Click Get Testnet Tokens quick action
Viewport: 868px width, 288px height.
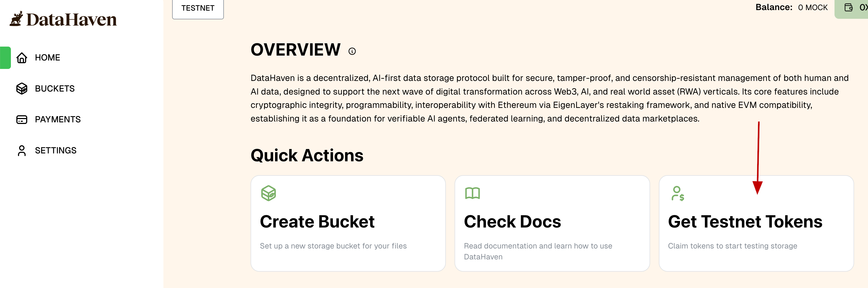click(745, 222)
